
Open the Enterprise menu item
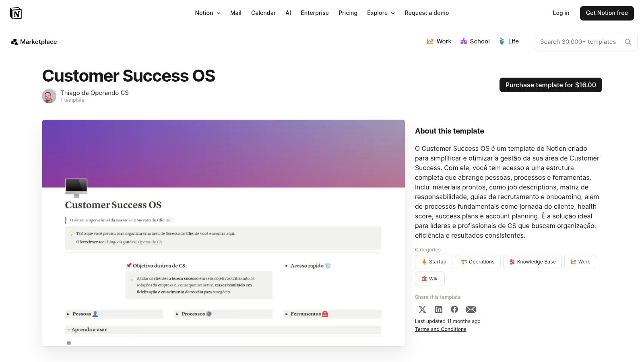click(x=315, y=13)
